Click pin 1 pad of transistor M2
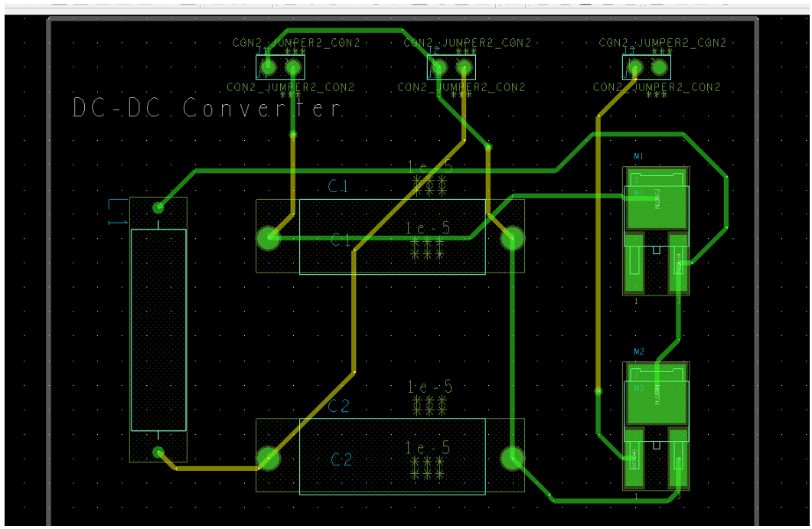The width and height of the screenshot is (812, 529). click(635, 459)
